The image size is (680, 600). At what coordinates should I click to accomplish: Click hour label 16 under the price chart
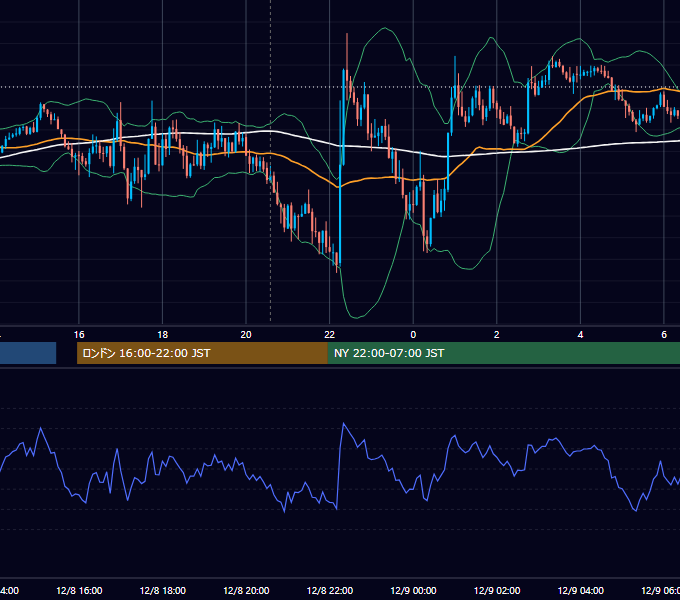click(x=79, y=335)
